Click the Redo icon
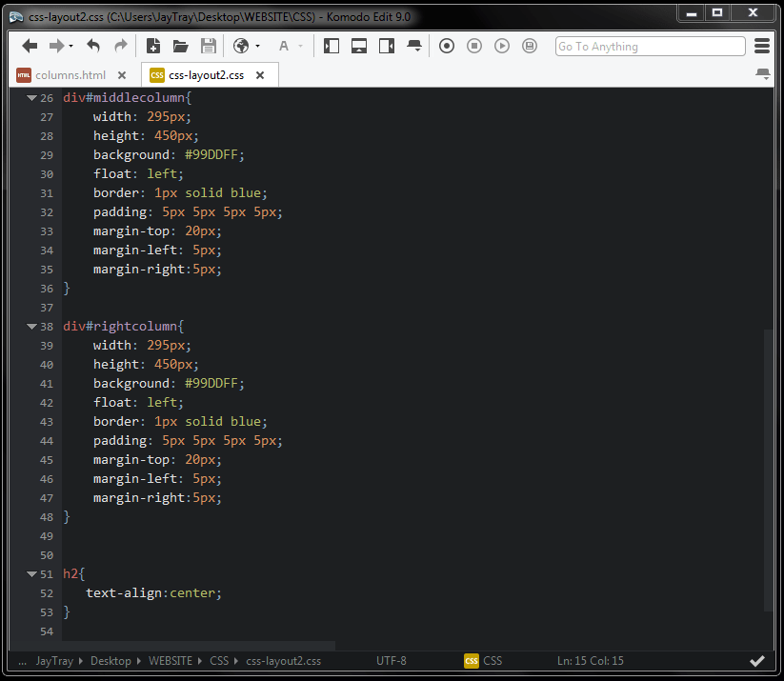 click(x=120, y=45)
